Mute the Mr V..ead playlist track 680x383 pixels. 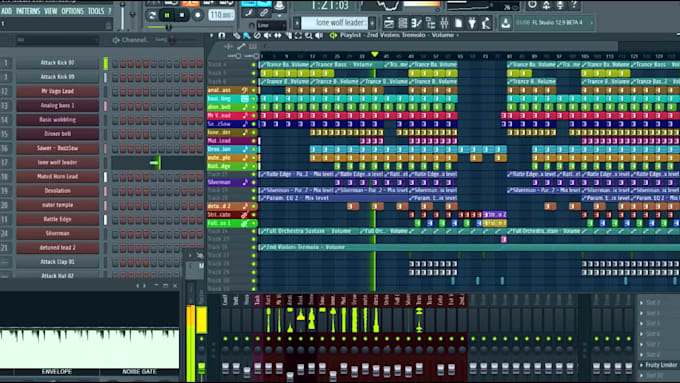pos(254,116)
